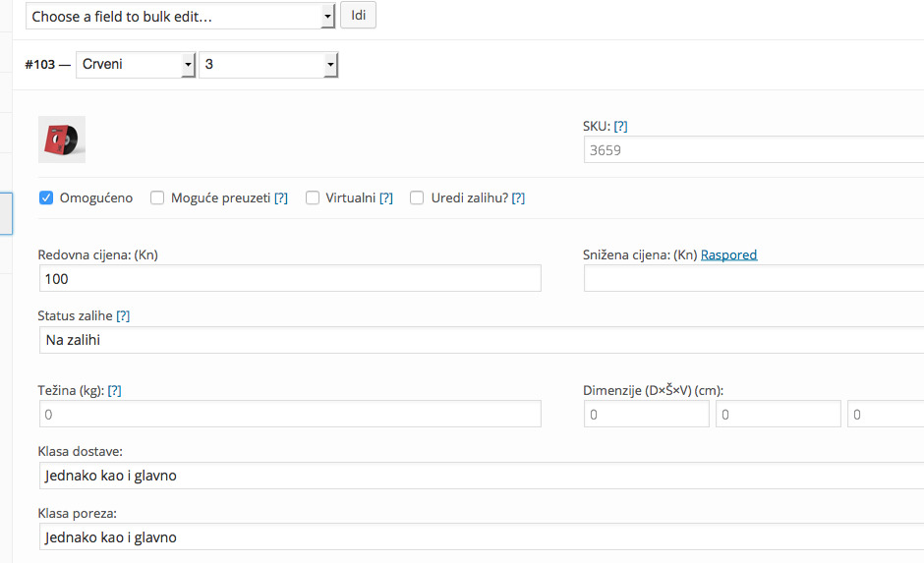Open the Na zalihi stock status select

click(x=482, y=340)
